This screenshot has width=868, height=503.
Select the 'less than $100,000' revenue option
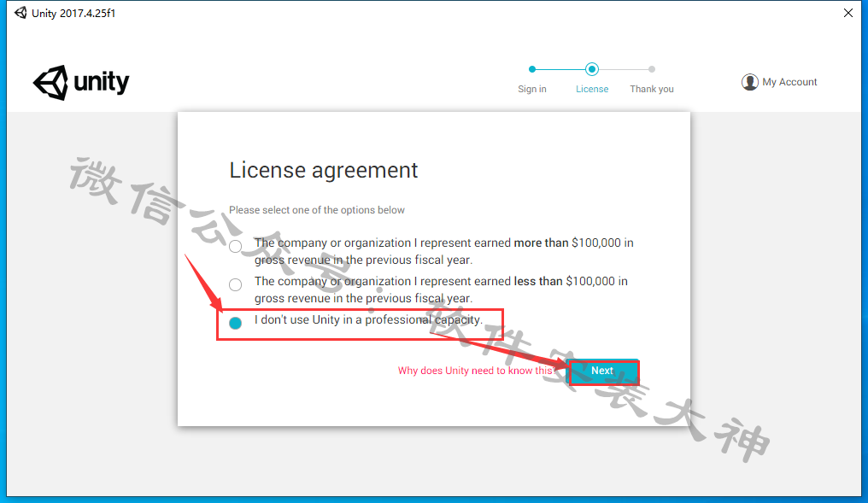pyautogui.click(x=235, y=284)
